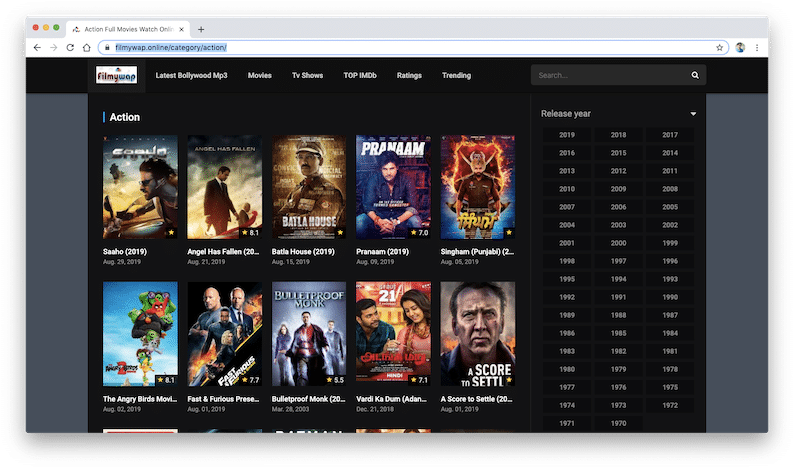Click the Bulletproof Monk title link

[309, 399]
